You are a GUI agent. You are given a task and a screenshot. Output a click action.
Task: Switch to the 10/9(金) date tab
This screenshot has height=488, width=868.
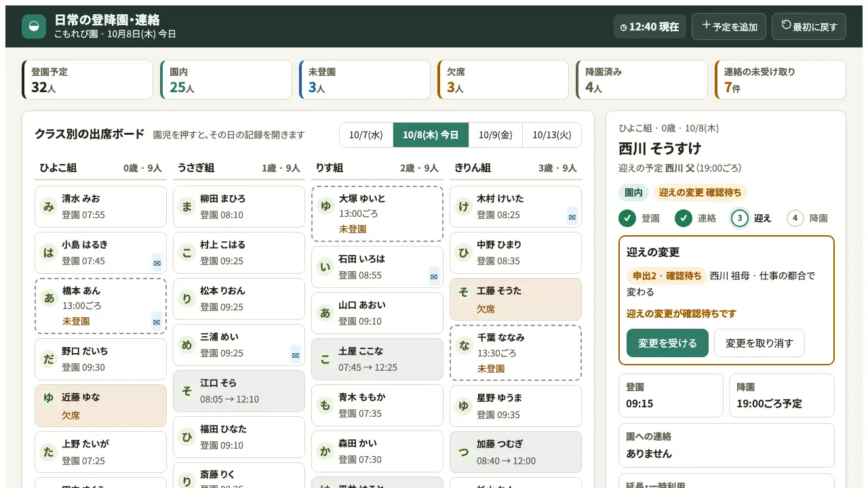click(x=496, y=135)
